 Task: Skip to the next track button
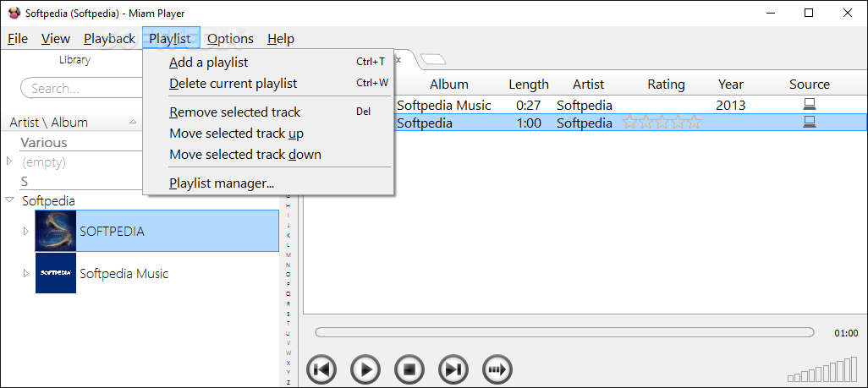(x=453, y=369)
